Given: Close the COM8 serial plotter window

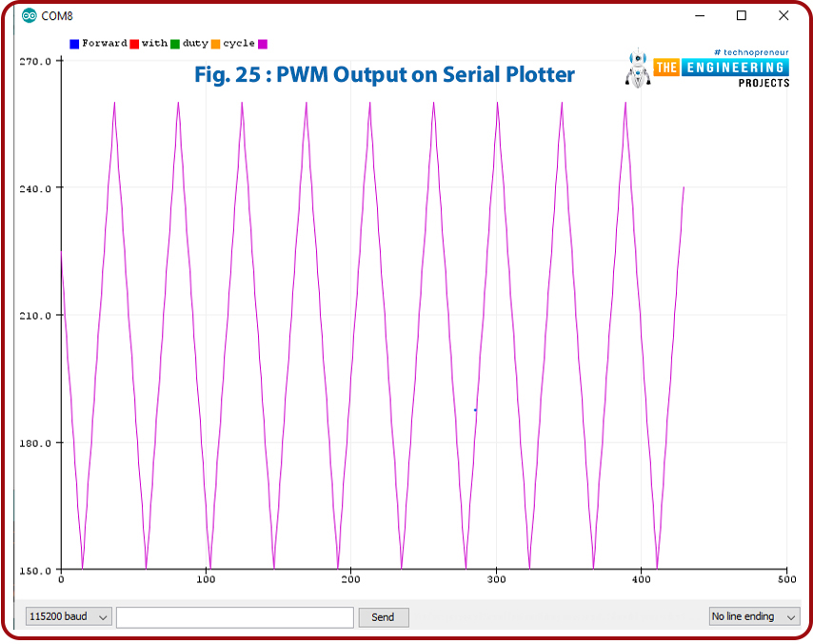Looking at the screenshot, I should coord(783,16).
